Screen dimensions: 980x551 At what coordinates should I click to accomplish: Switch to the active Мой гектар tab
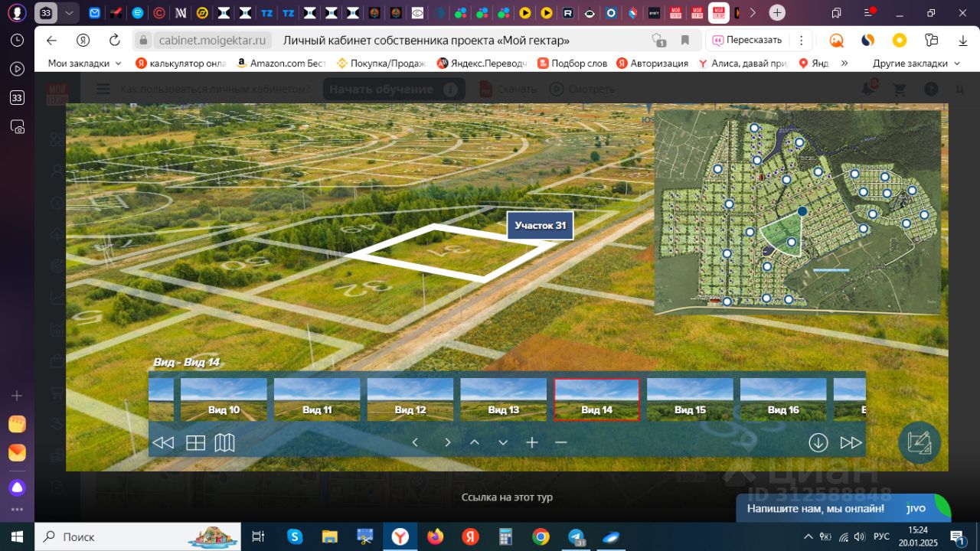(719, 13)
